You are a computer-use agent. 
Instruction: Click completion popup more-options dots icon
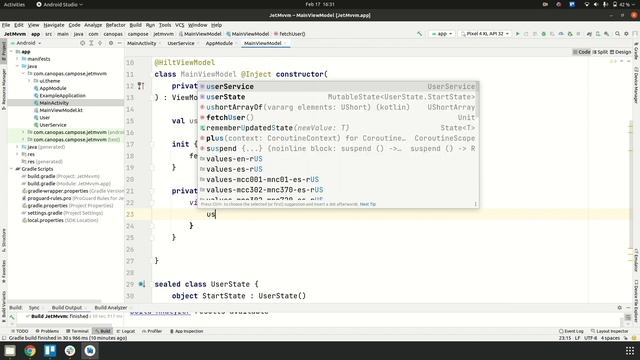[475, 204]
